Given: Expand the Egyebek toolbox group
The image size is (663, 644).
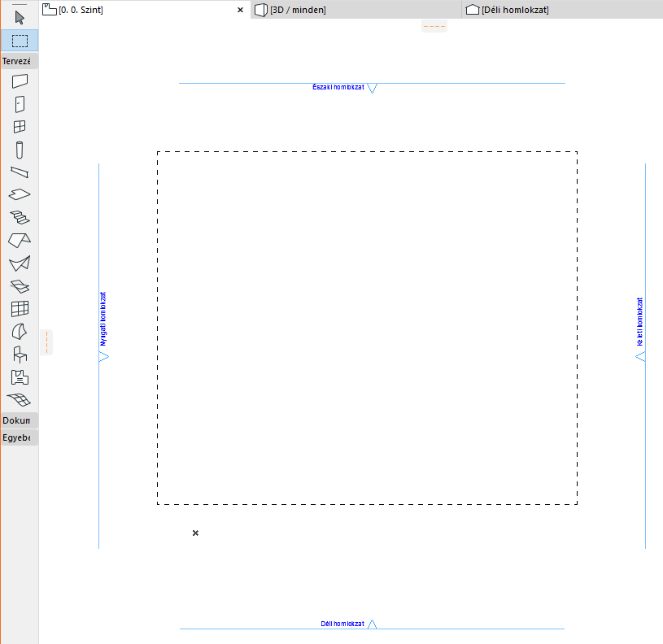Looking at the screenshot, I should (20, 437).
